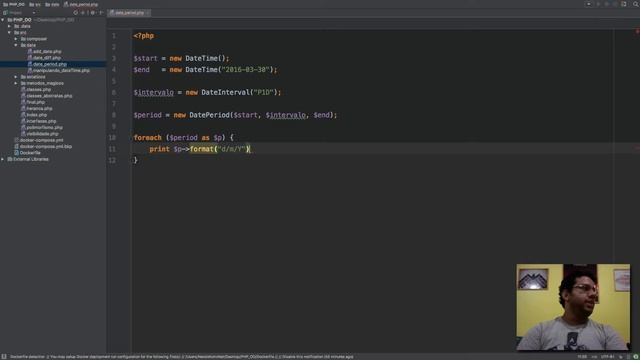640x360 pixels.
Task: Open add_data.php in the project tree
Action: click(47, 51)
